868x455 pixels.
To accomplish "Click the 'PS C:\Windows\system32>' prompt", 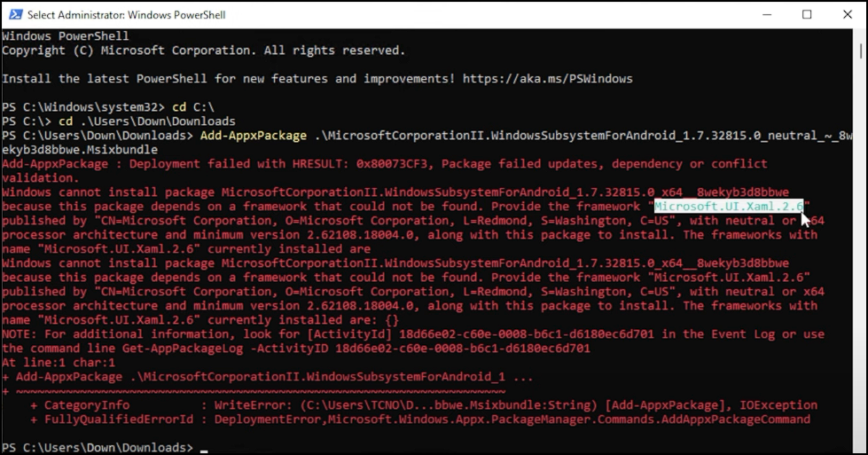I will [83, 106].
